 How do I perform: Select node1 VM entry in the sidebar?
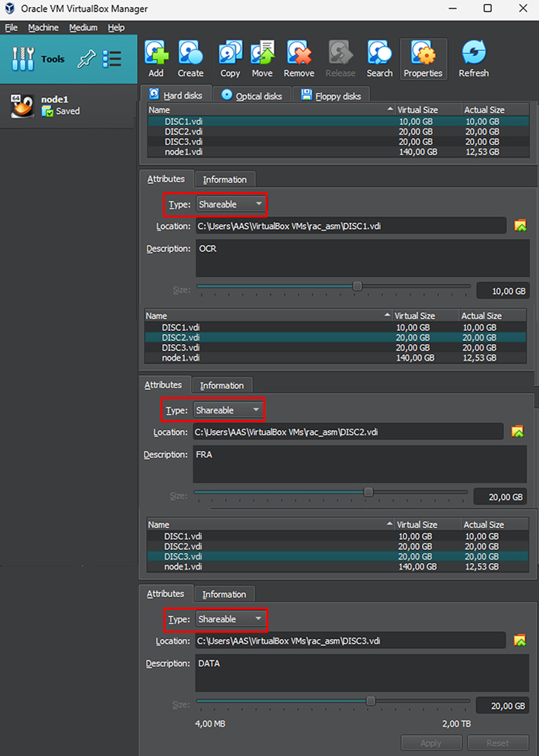[67, 106]
